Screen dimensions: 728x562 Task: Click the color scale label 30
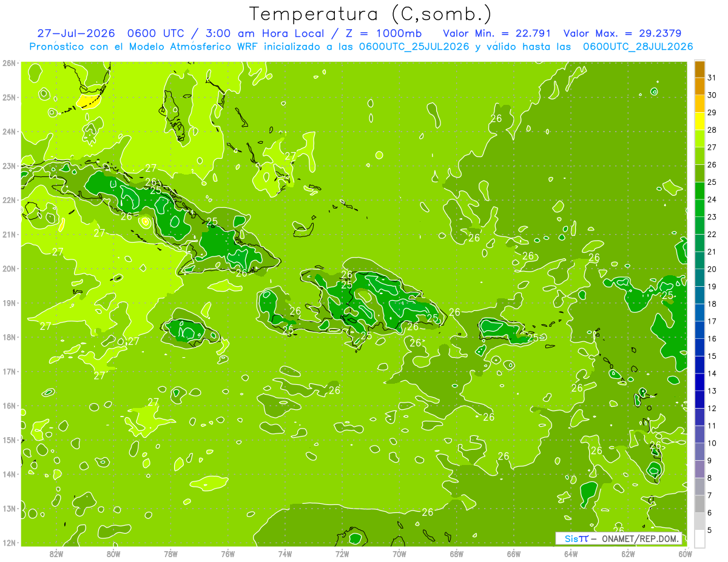pos(712,95)
